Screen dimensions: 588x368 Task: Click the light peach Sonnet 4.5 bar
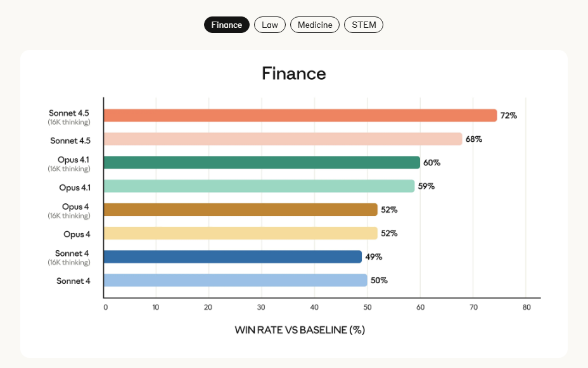point(283,139)
